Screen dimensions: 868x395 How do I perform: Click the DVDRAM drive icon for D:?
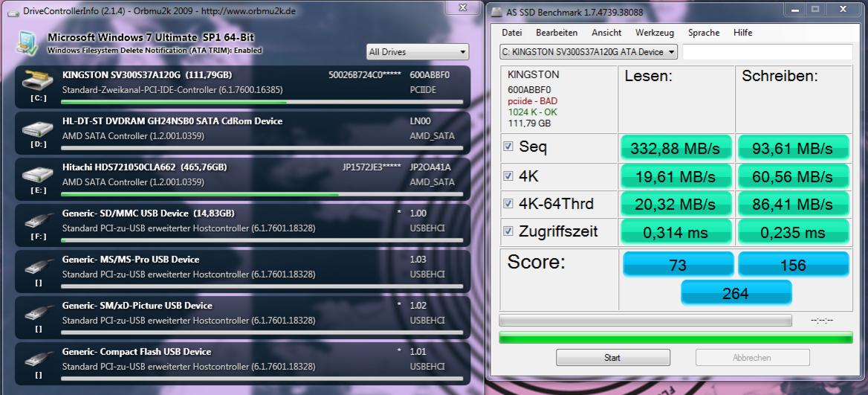[37, 129]
